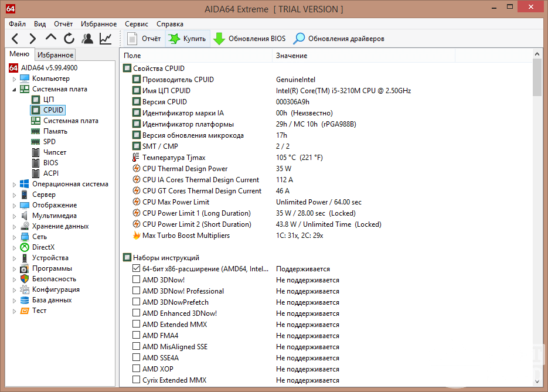Click the report page icon in toolbar
548x392 pixels.
coord(132,39)
